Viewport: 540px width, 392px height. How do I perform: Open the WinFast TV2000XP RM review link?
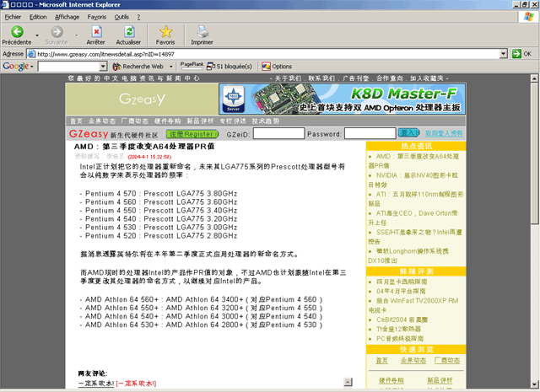[x=413, y=305]
